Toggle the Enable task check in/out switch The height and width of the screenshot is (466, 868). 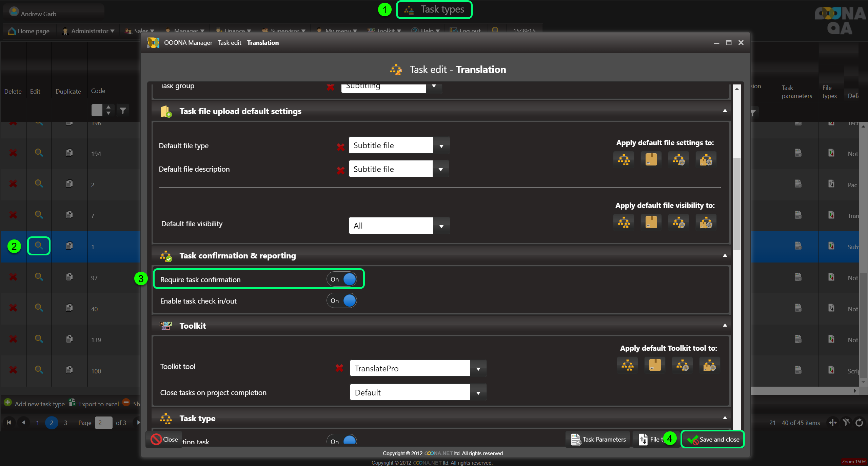coord(342,300)
